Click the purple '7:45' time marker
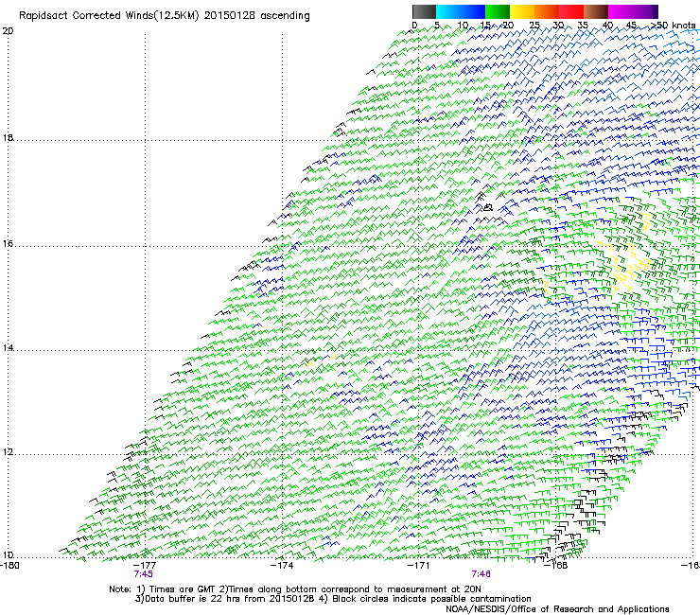Image resolution: width=700 pixels, height=615 pixels. coord(143,574)
